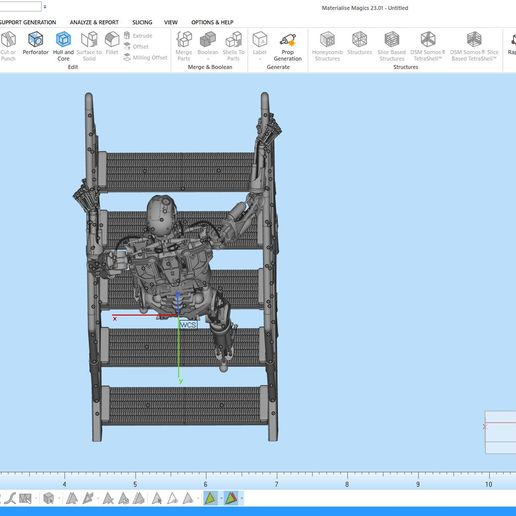This screenshot has width=516, height=516.
Task: Start Prop Generation
Action: click(x=287, y=46)
